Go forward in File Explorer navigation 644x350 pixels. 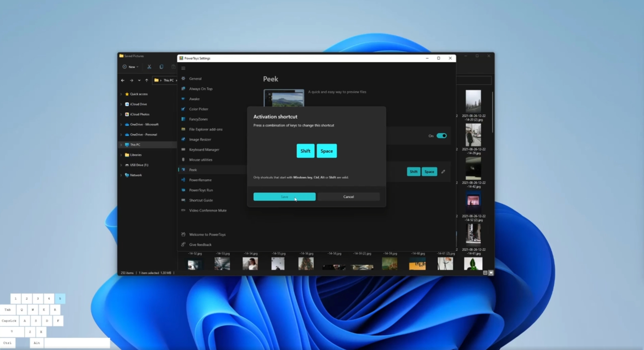(x=132, y=80)
